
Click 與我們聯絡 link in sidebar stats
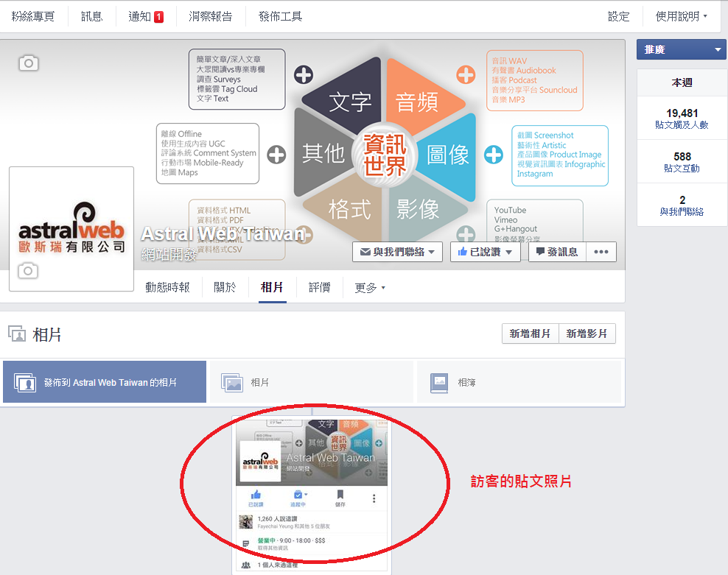tap(682, 211)
